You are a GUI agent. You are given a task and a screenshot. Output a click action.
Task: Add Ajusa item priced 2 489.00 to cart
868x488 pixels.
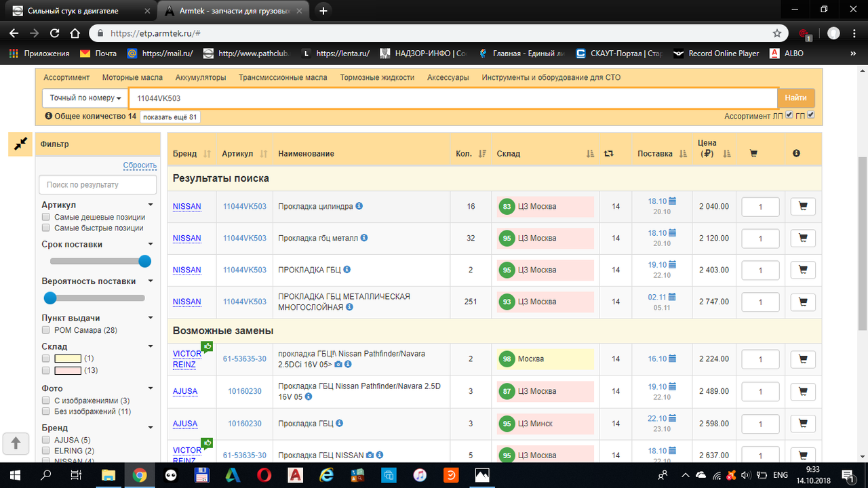[x=803, y=392]
